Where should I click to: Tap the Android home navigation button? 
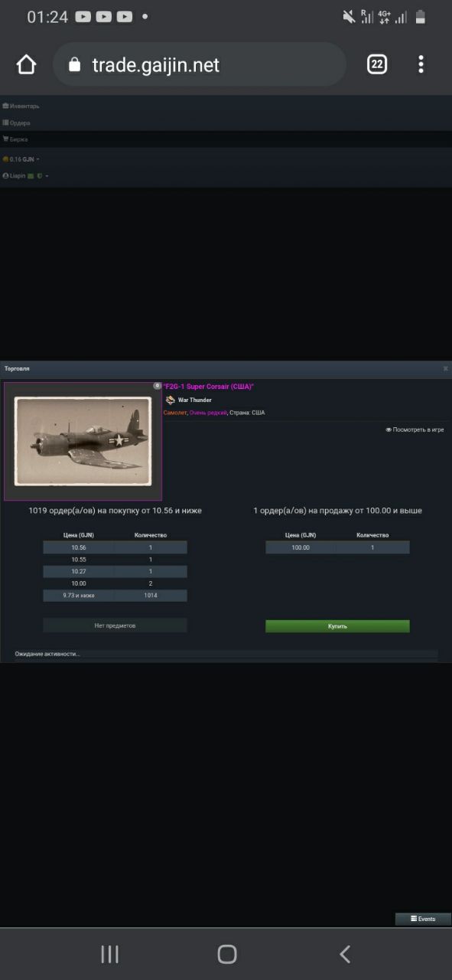click(x=227, y=954)
